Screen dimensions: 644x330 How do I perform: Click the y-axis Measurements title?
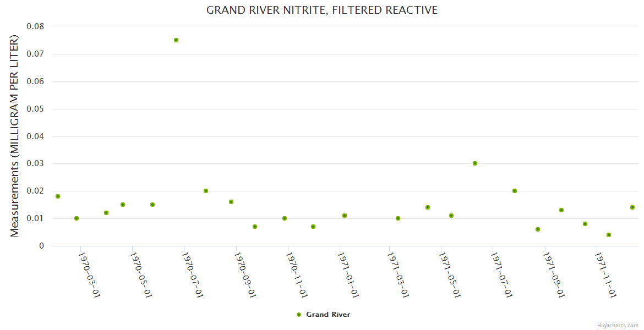coord(15,136)
